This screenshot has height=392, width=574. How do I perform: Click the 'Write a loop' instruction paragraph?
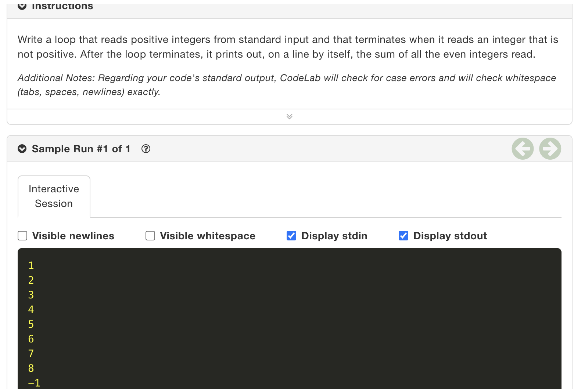pyautogui.click(x=288, y=47)
